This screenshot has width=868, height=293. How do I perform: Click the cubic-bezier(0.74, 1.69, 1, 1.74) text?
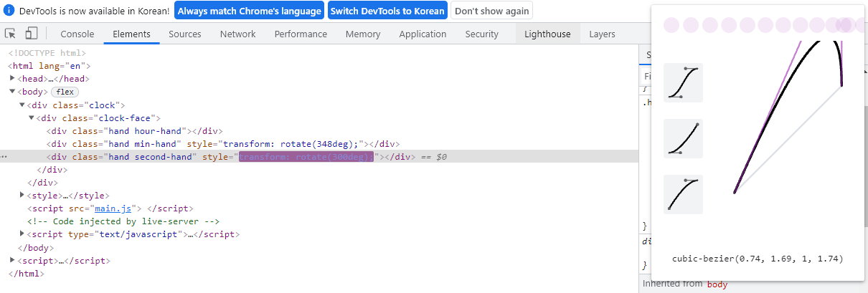pyautogui.click(x=758, y=259)
